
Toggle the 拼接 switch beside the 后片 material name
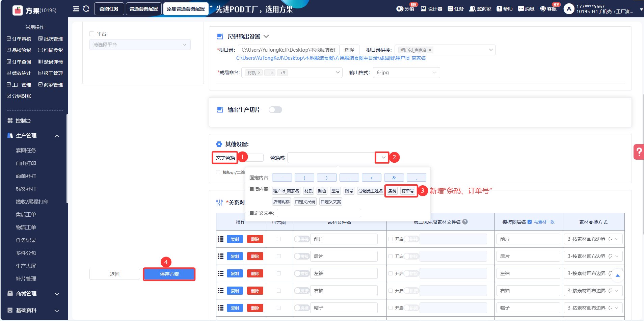302,256
